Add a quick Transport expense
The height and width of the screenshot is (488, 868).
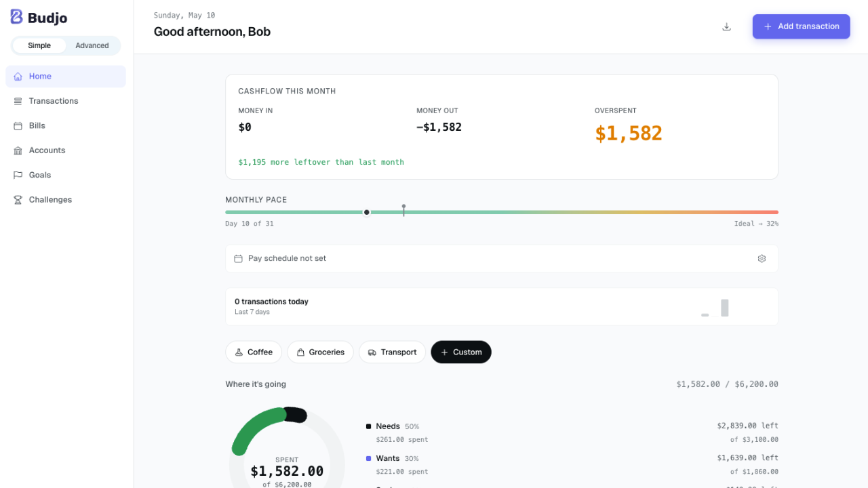[392, 352]
